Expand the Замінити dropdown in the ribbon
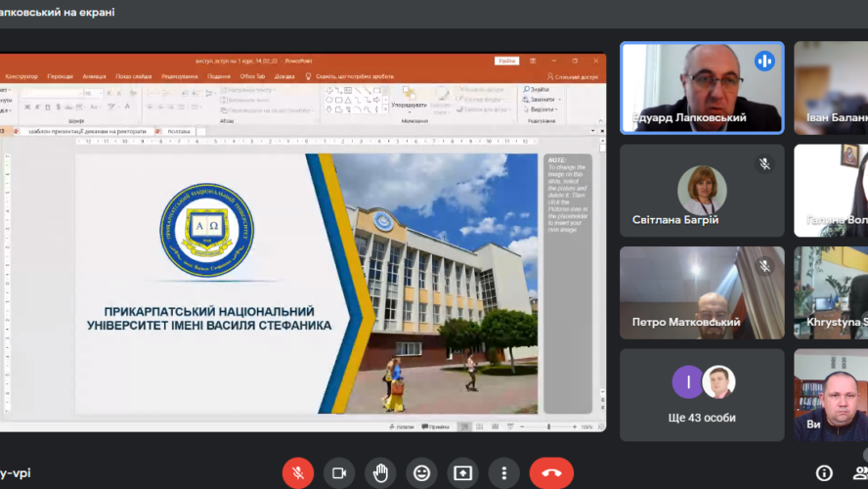Image resolution: width=868 pixels, height=489 pixels. point(542,100)
